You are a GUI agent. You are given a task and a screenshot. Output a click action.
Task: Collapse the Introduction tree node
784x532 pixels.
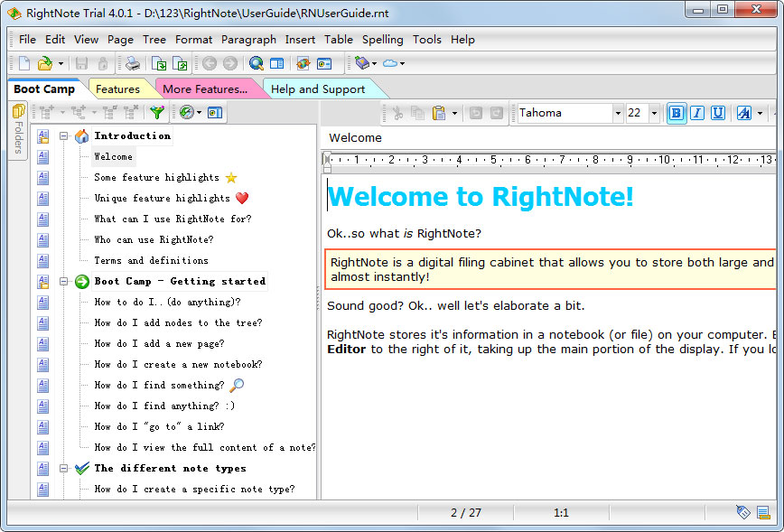pyautogui.click(x=63, y=136)
